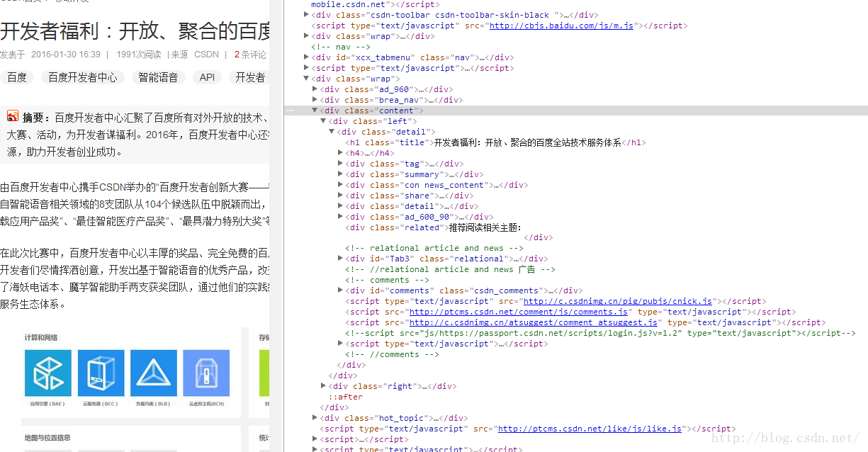
Task: Expand the h4 element node
Action: (341, 153)
